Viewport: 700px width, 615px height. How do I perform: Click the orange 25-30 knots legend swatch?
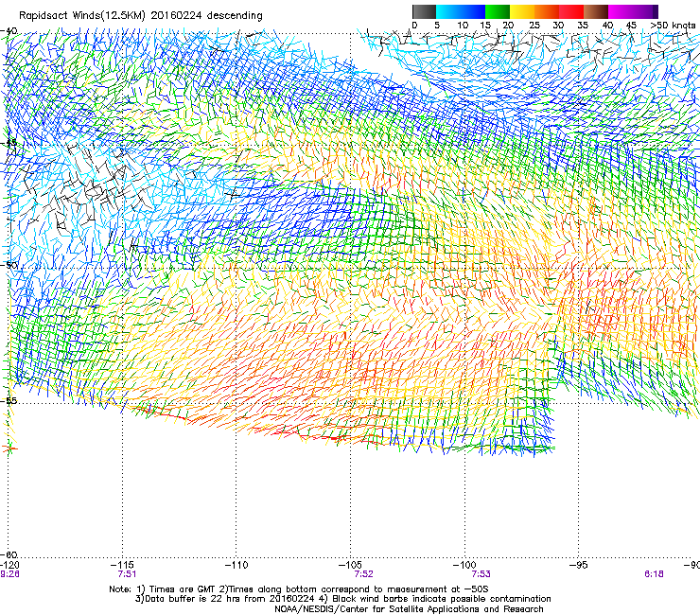tap(547, 11)
